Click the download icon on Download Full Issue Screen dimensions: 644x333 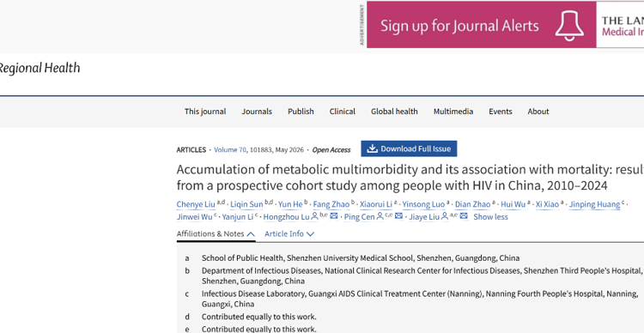(x=372, y=148)
